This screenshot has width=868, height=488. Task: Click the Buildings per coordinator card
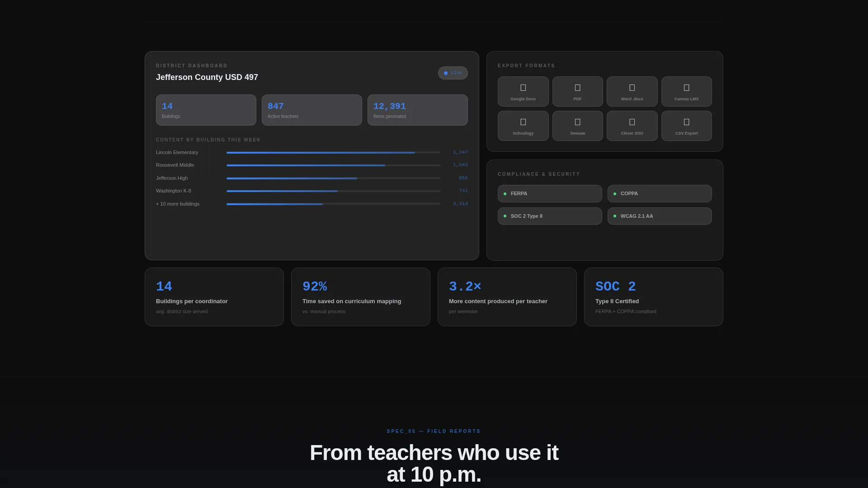tap(214, 297)
